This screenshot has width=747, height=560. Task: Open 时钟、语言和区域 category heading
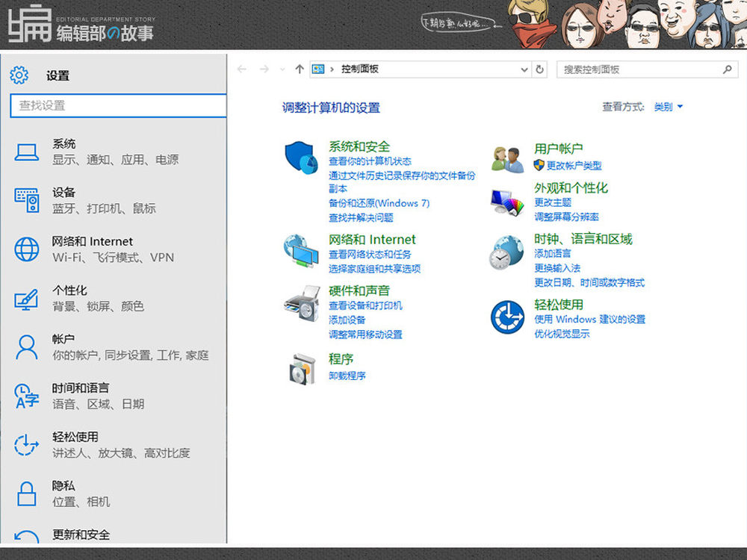pos(583,239)
